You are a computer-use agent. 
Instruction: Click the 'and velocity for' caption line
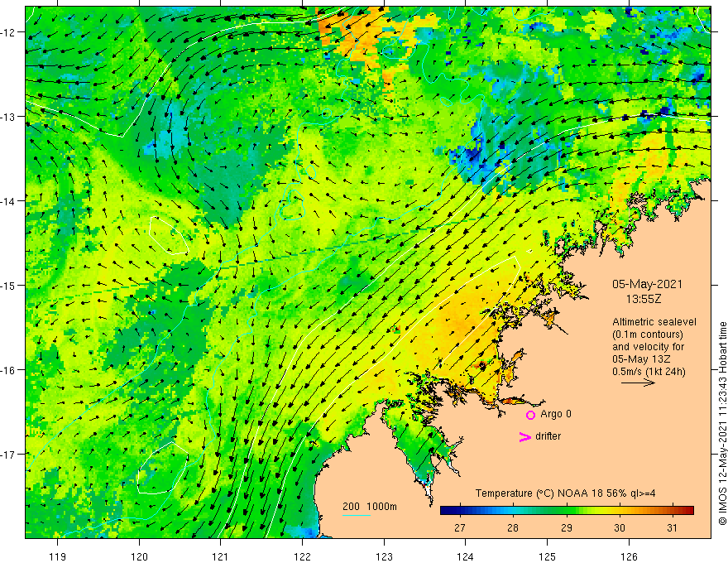648,347
